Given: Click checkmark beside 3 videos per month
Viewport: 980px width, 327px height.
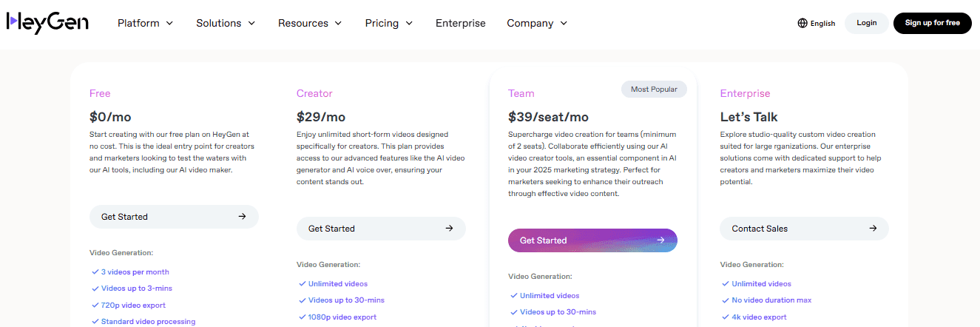Looking at the screenshot, I should [x=95, y=272].
